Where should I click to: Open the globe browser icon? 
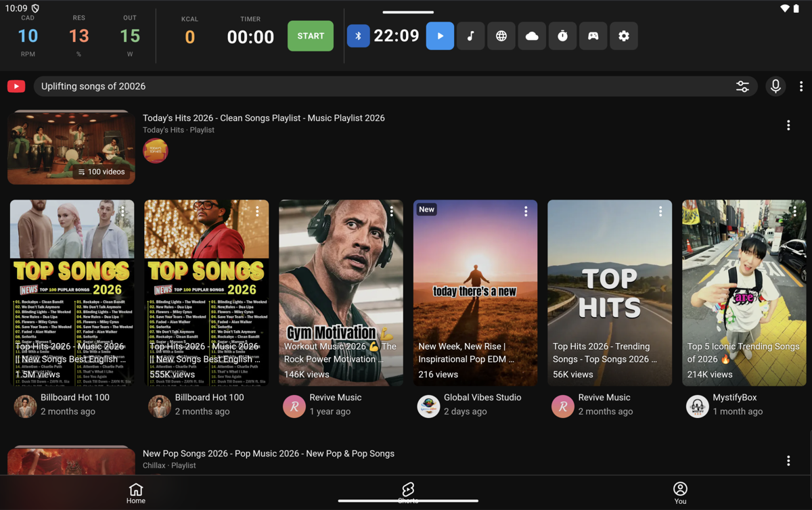tap(501, 36)
